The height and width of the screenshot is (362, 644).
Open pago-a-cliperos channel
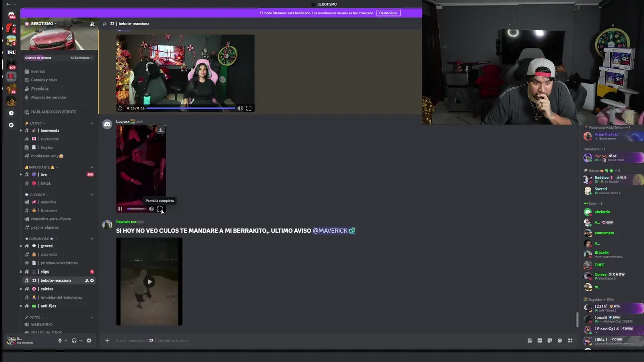tap(59, 227)
